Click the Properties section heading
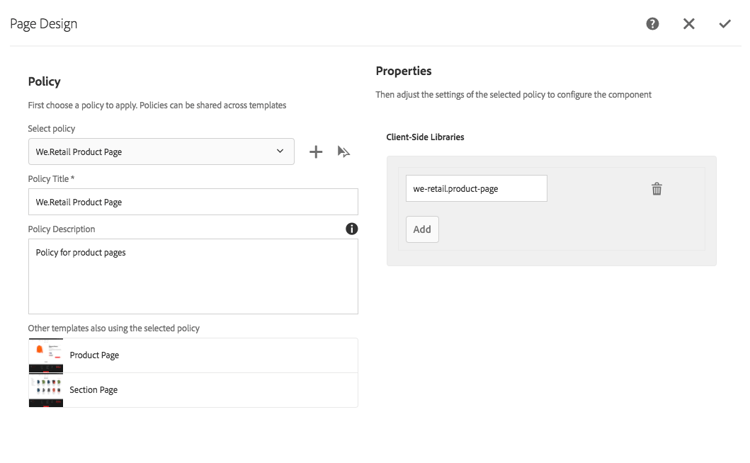Image resolution: width=750 pixels, height=463 pixels. coord(404,71)
